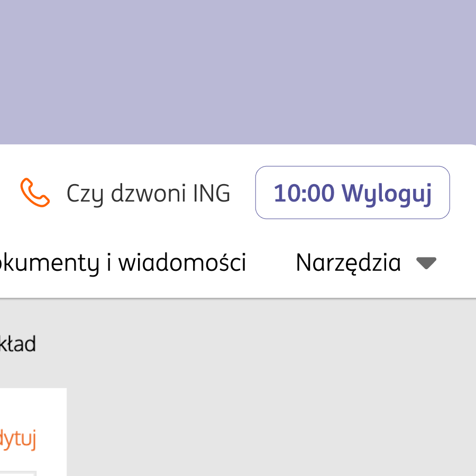Click the heading text ending in "kład"
The image size is (476, 476).
coord(18,344)
